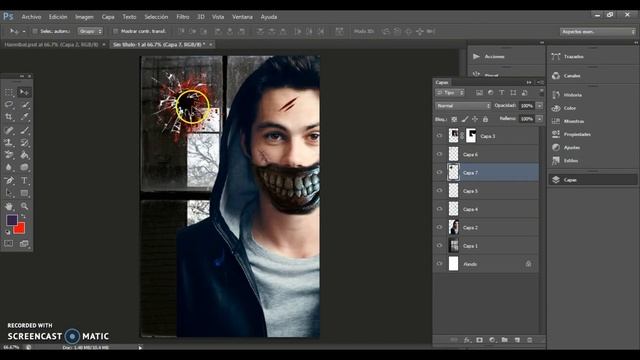Screen dimensions: 640x360
Task: Lock image pixels with brush icon
Action: (465, 119)
